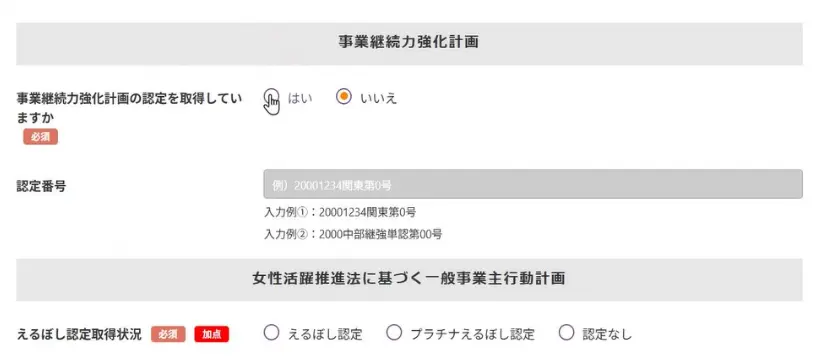Click the はい label text
Screen dimensions: 821x362
300,98
